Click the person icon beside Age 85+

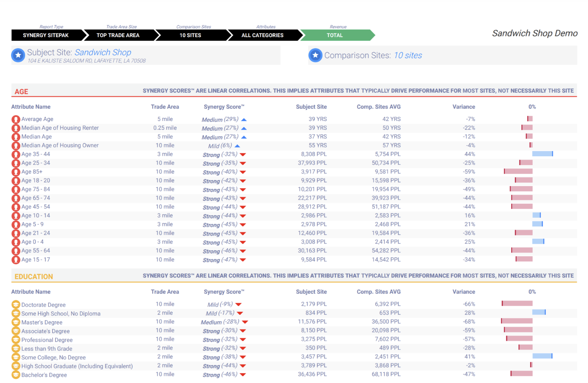[x=16, y=172]
